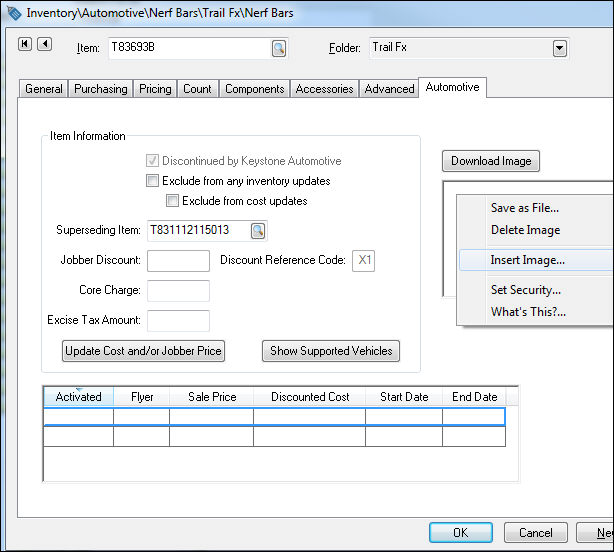The width and height of the screenshot is (614, 552).
Task: Switch to the Pricing tab
Action: coord(155,89)
